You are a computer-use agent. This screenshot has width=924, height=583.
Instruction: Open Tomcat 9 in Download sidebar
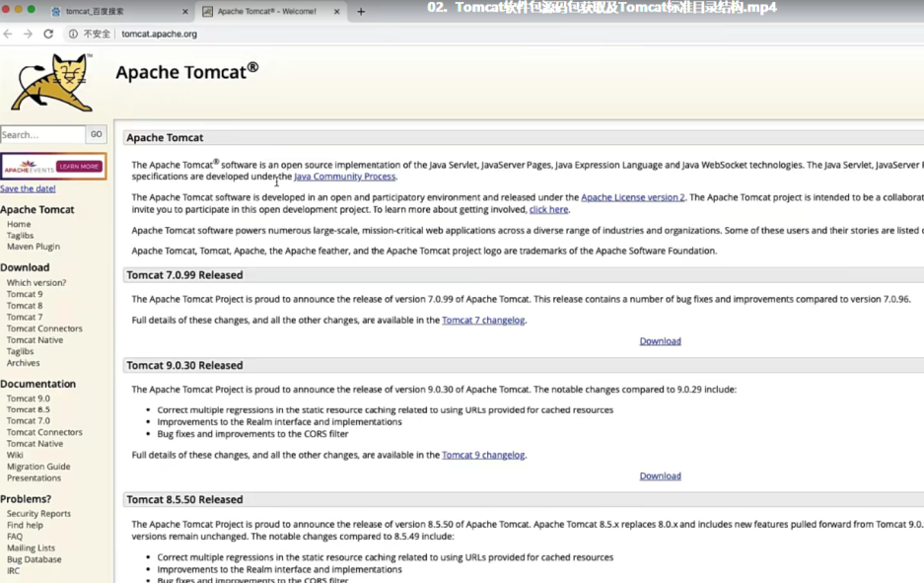click(x=25, y=294)
